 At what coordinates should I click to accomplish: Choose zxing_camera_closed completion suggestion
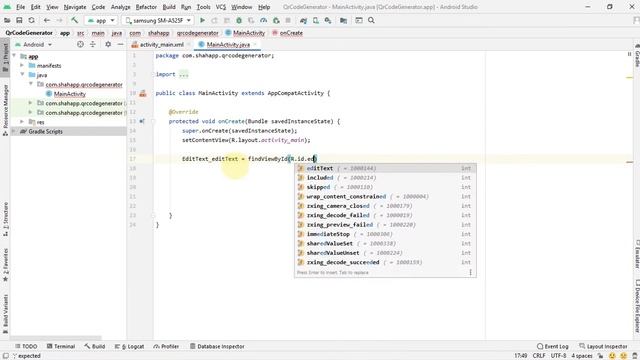[385, 206]
